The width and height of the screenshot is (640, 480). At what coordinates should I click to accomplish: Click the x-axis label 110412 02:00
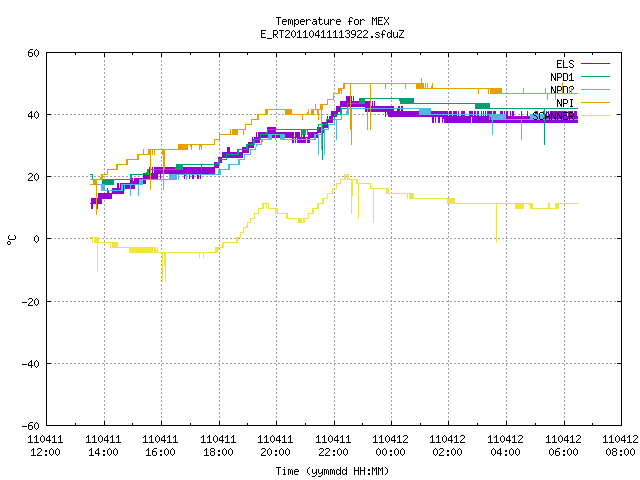pyautogui.click(x=448, y=446)
